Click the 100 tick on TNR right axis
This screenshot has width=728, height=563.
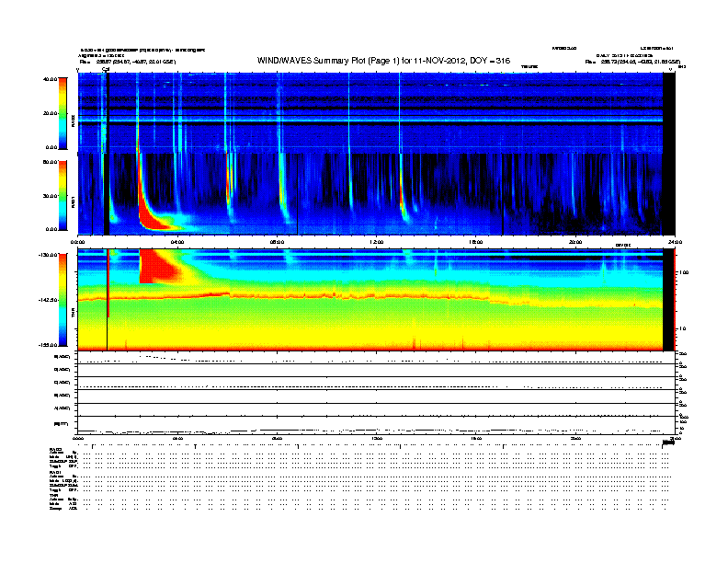coord(684,272)
